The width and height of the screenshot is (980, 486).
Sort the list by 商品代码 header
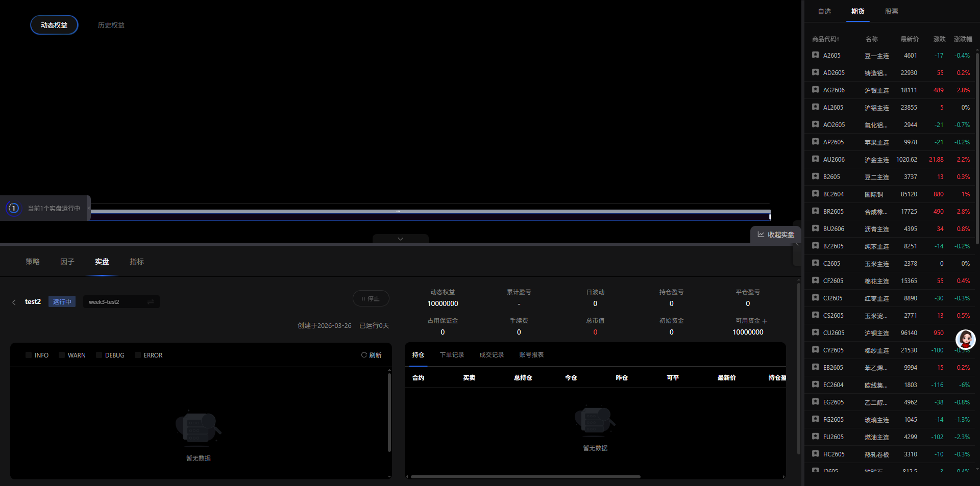pyautogui.click(x=825, y=39)
